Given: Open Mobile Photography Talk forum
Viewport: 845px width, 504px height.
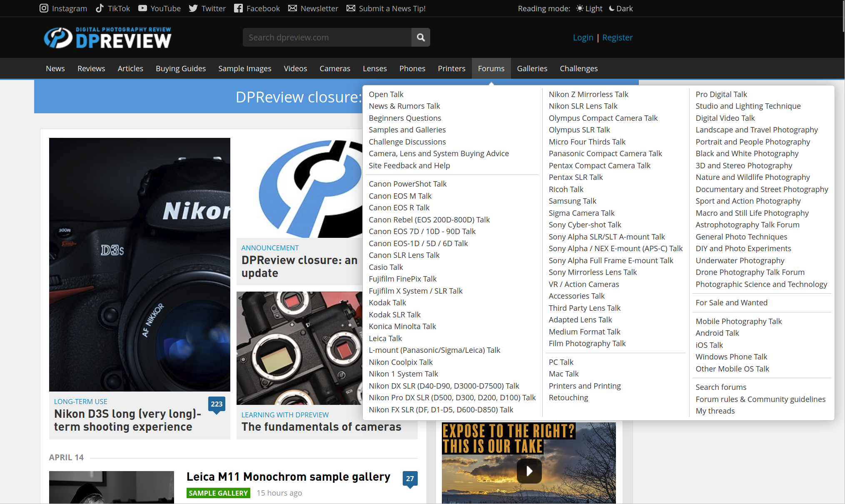Looking at the screenshot, I should [738, 321].
